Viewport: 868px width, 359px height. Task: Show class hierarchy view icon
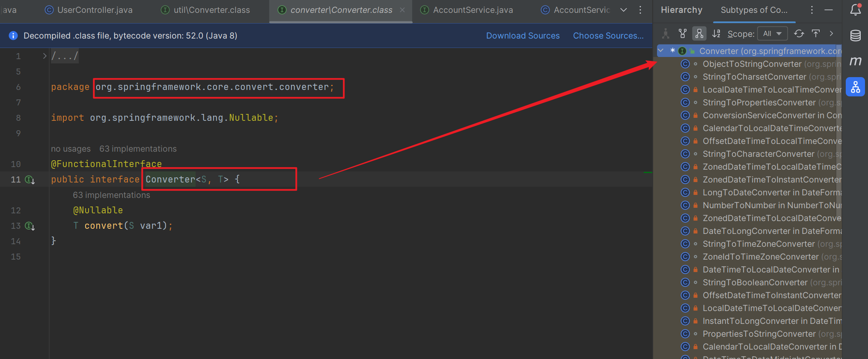(x=666, y=33)
